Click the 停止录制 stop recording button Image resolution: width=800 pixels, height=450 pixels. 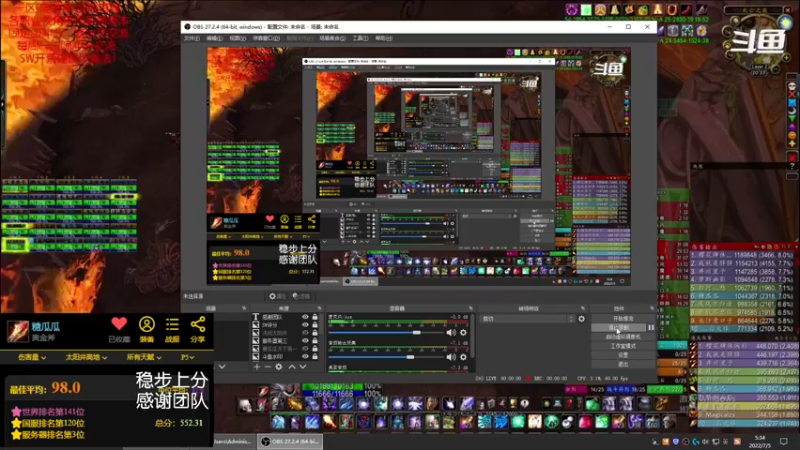click(618, 328)
